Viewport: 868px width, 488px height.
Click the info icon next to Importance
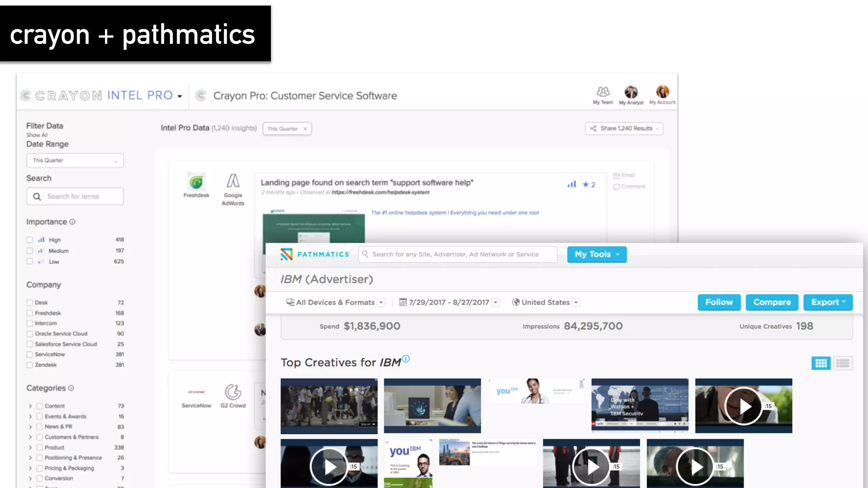(x=72, y=222)
